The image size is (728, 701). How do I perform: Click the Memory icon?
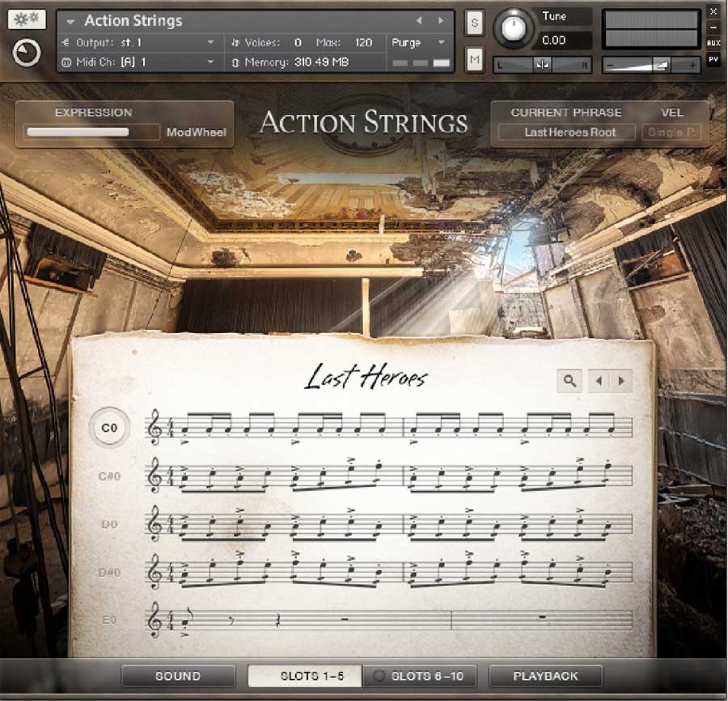[235, 62]
